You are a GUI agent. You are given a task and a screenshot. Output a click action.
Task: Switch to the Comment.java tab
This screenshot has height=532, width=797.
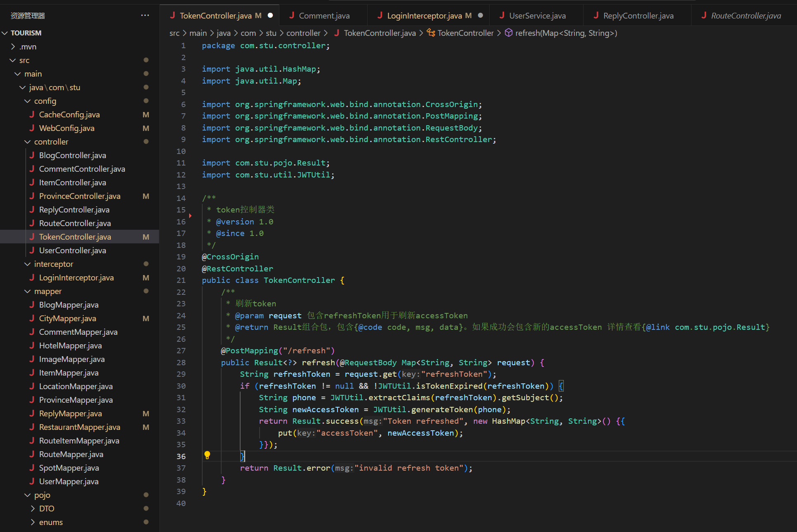(x=324, y=16)
